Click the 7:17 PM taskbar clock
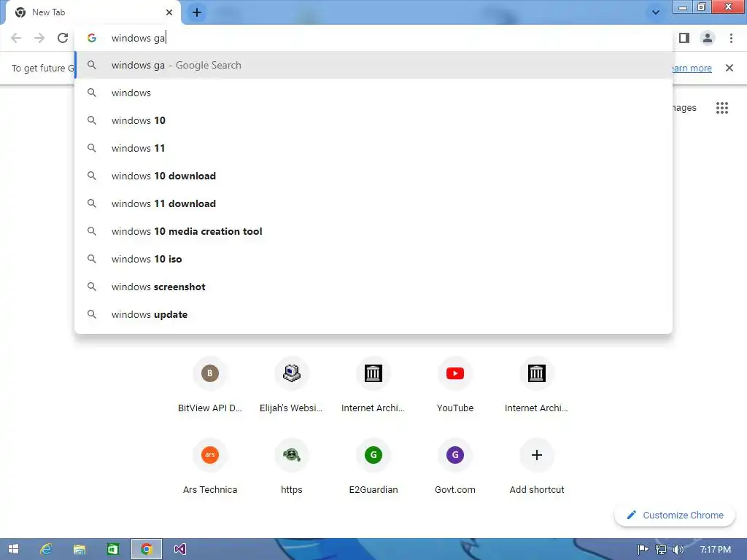Image resolution: width=747 pixels, height=560 pixels. coord(715,550)
